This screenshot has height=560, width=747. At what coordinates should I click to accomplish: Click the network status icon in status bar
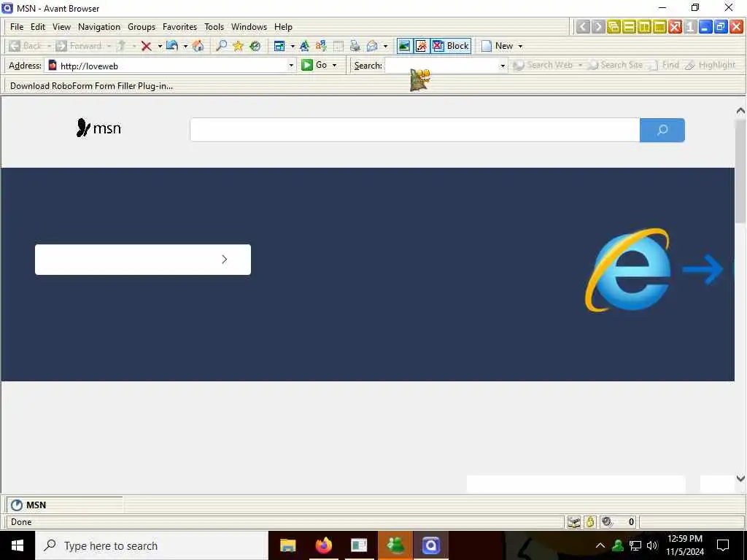[x=574, y=522]
